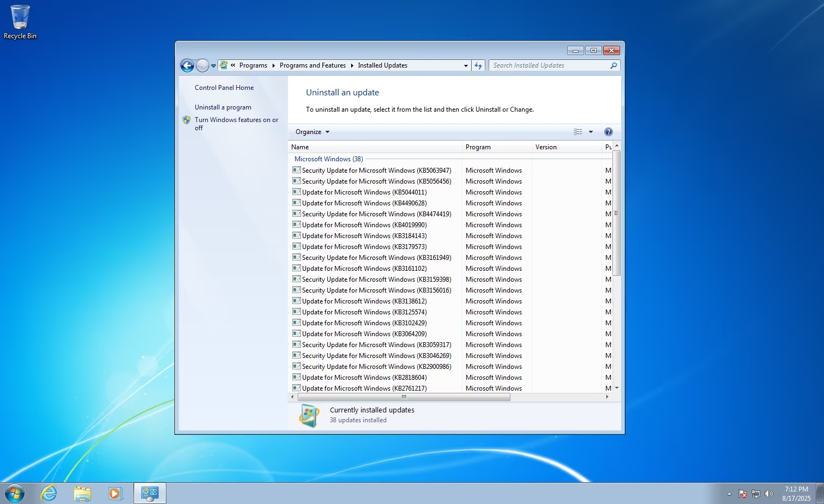824x504 pixels.
Task: Expand the arrow after Programs and Features
Action: pyautogui.click(x=352, y=65)
